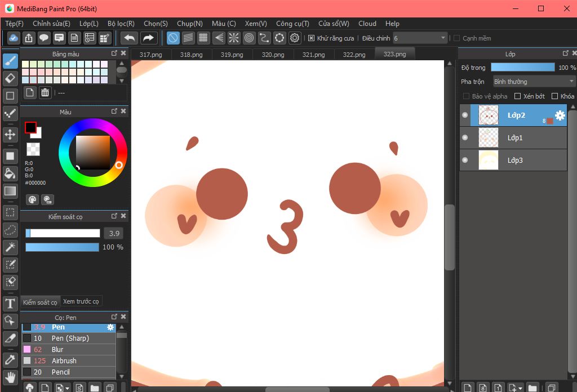Enable curve snap
This screenshot has width=577, height=392.
point(264,38)
